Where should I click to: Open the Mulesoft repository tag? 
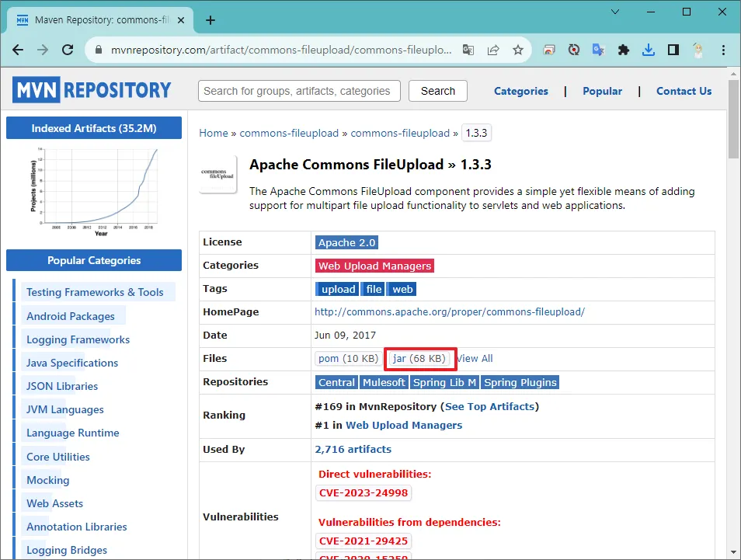[384, 382]
